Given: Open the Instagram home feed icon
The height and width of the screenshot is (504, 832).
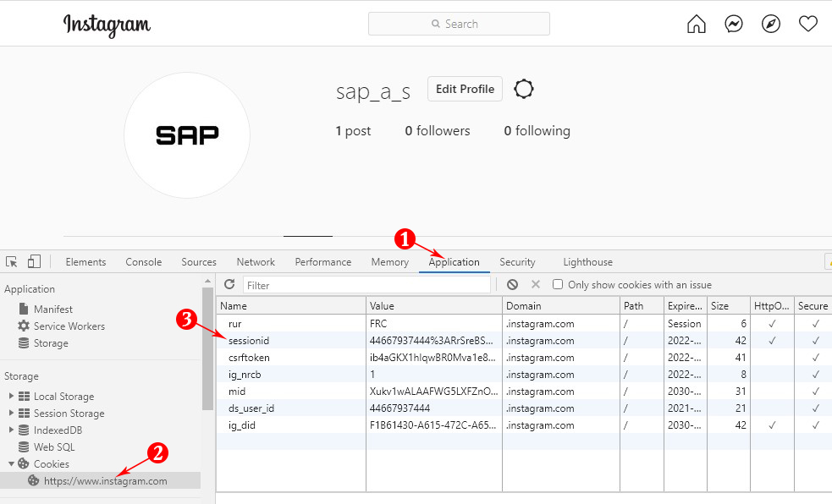Looking at the screenshot, I should pyautogui.click(x=697, y=24).
